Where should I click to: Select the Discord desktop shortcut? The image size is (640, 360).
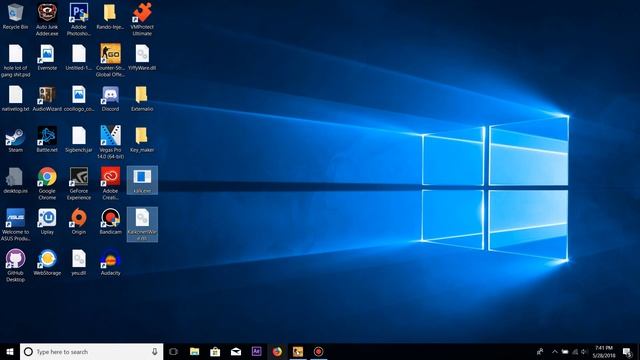coord(110,98)
